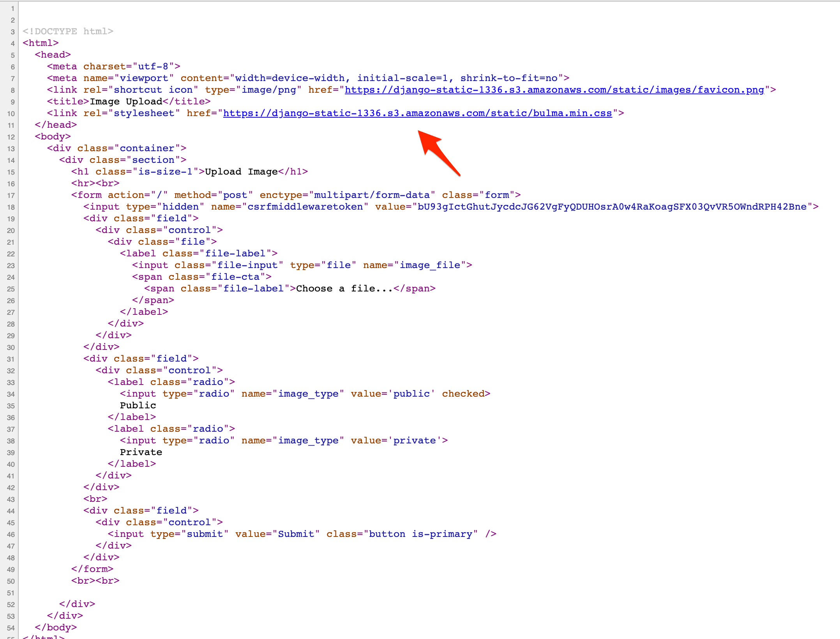Click the viewport meta content attribute
840x639 pixels.
pyautogui.click(x=374, y=78)
